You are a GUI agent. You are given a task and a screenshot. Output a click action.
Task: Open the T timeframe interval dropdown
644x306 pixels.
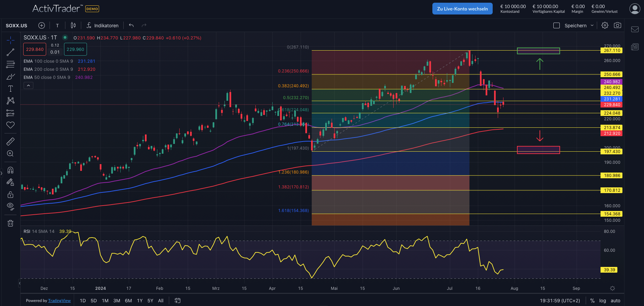tap(57, 26)
